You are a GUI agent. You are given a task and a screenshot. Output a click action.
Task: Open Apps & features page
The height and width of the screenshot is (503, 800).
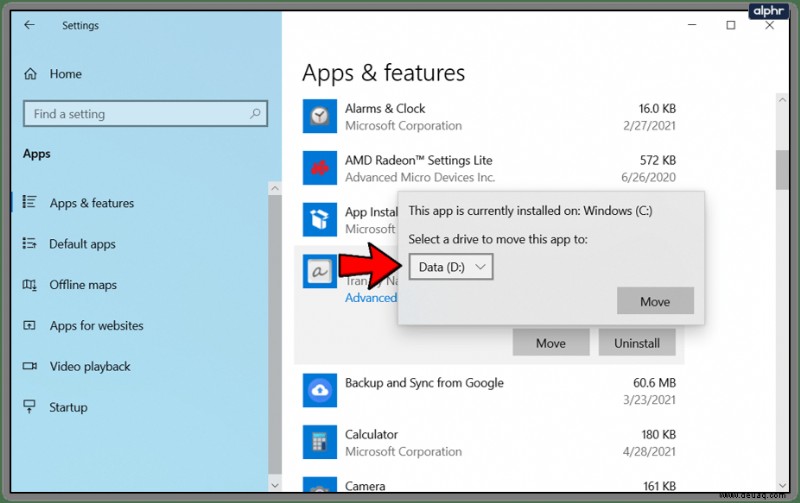[92, 203]
